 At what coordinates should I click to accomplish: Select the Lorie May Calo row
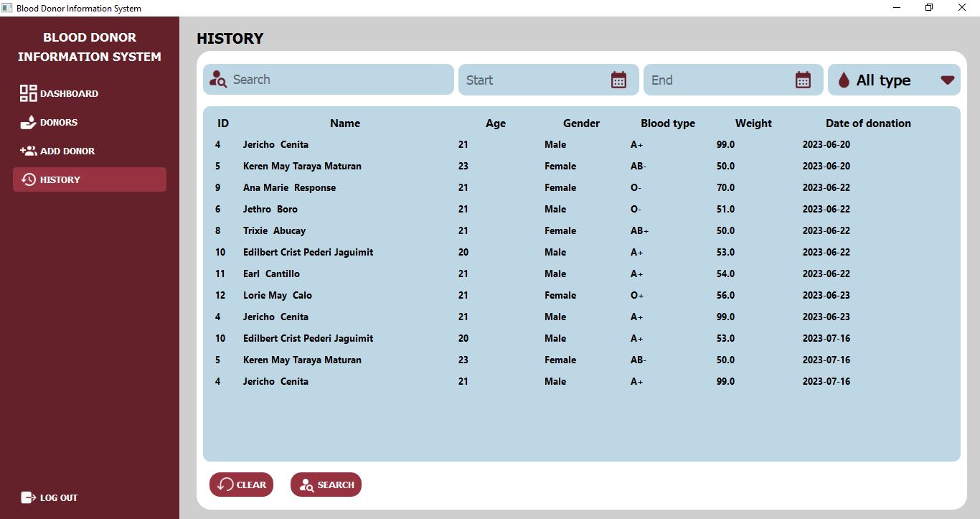[x=581, y=295]
